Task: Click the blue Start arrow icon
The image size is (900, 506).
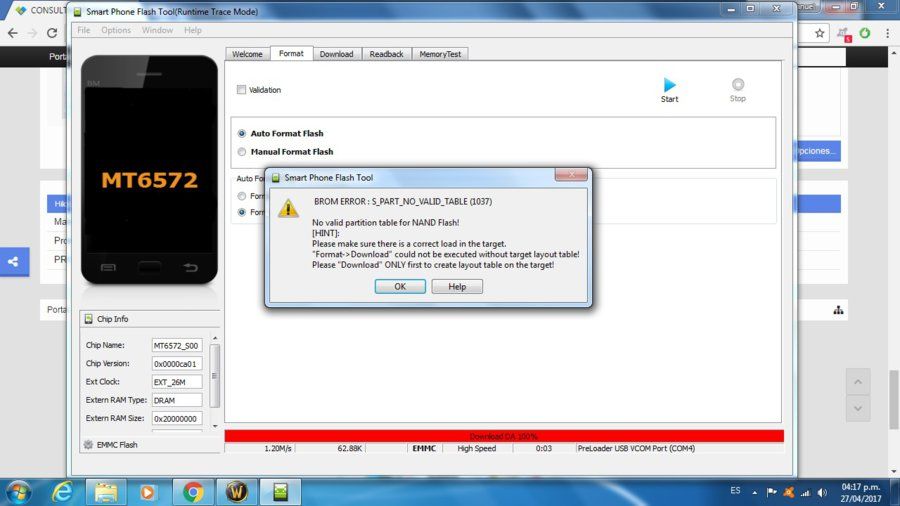Action: [x=669, y=85]
